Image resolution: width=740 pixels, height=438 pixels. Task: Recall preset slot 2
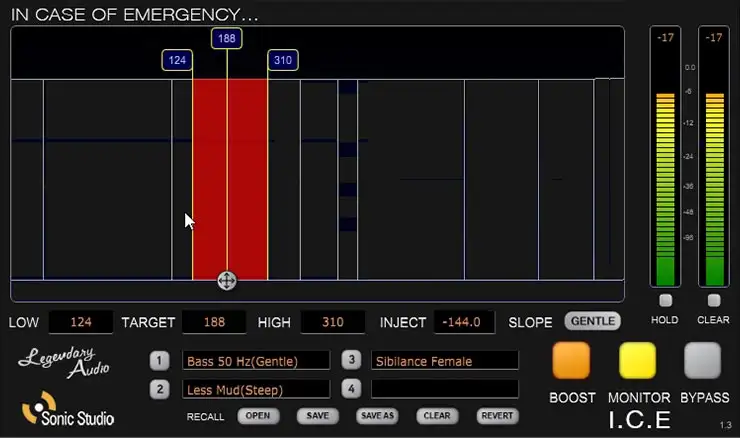point(159,389)
